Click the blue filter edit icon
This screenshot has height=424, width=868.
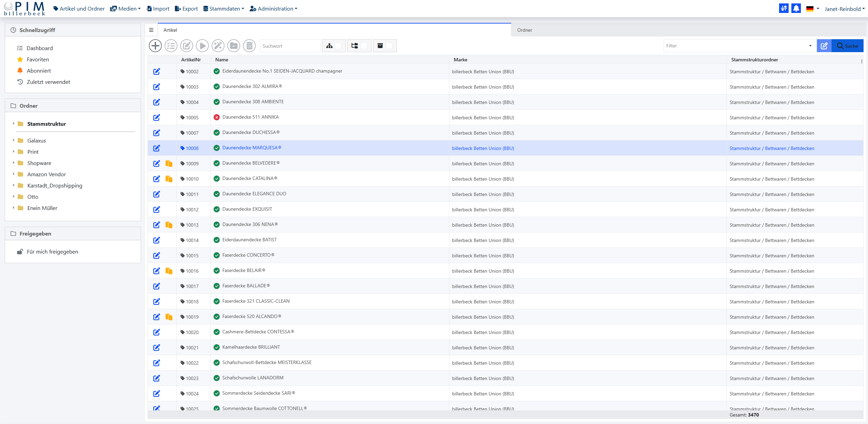tap(824, 46)
